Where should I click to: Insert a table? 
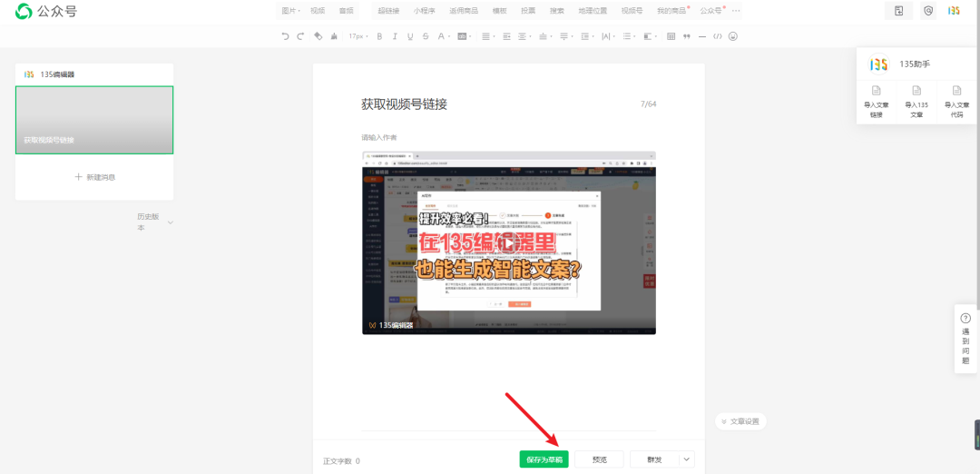pyautogui.click(x=671, y=36)
